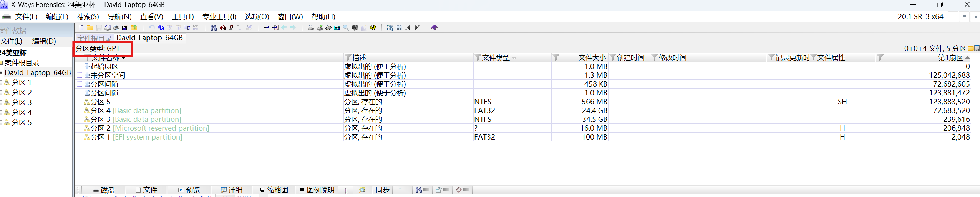Open the 选项(O) menu
The image size is (980, 197).
click(257, 16)
